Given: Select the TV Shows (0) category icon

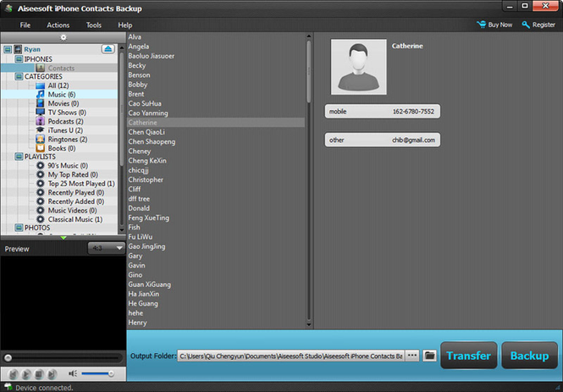Looking at the screenshot, I should (x=41, y=113).
